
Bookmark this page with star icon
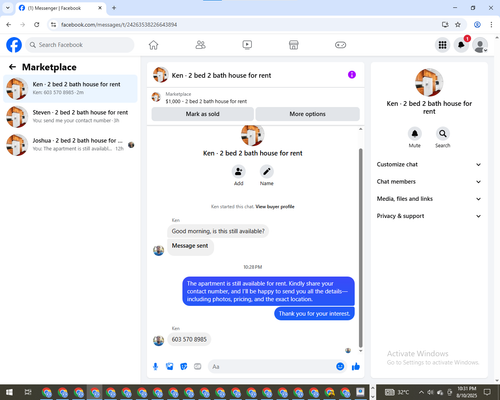pyautogui.click(x=458, y=24)
